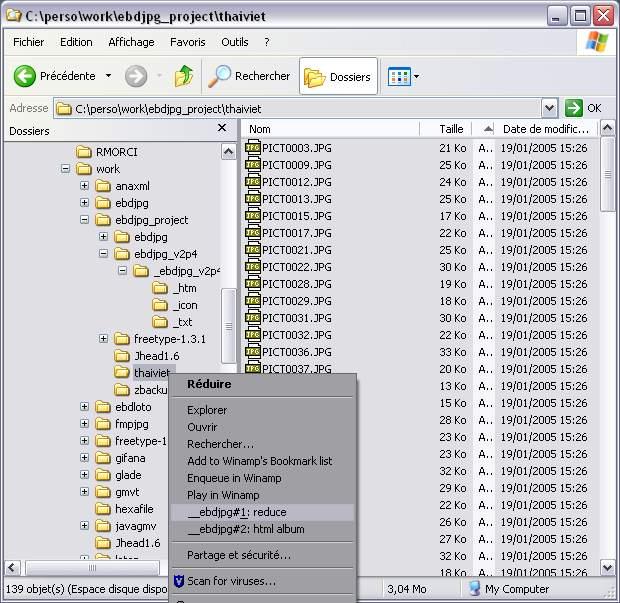Click the title bar folder icon

pos(14,16)
